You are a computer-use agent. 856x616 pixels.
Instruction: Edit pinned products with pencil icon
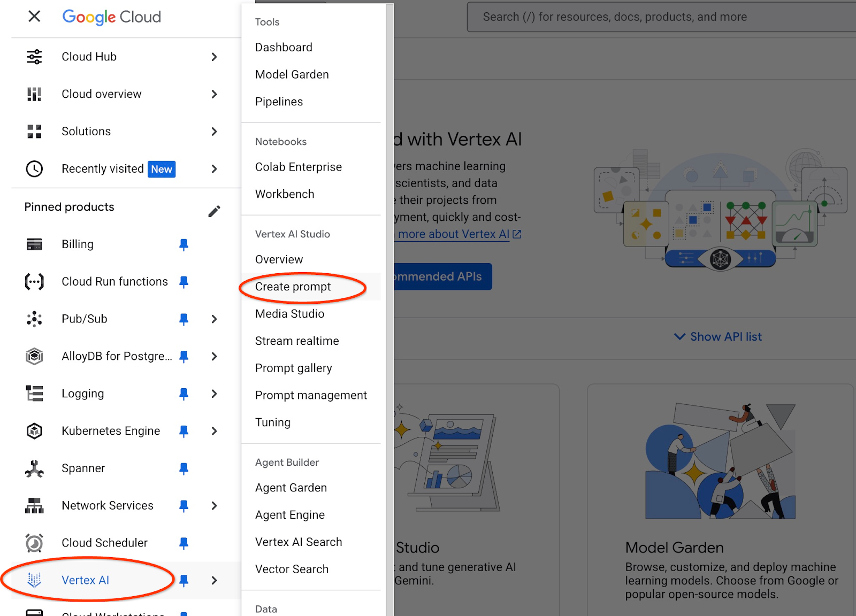click(214, 211)
